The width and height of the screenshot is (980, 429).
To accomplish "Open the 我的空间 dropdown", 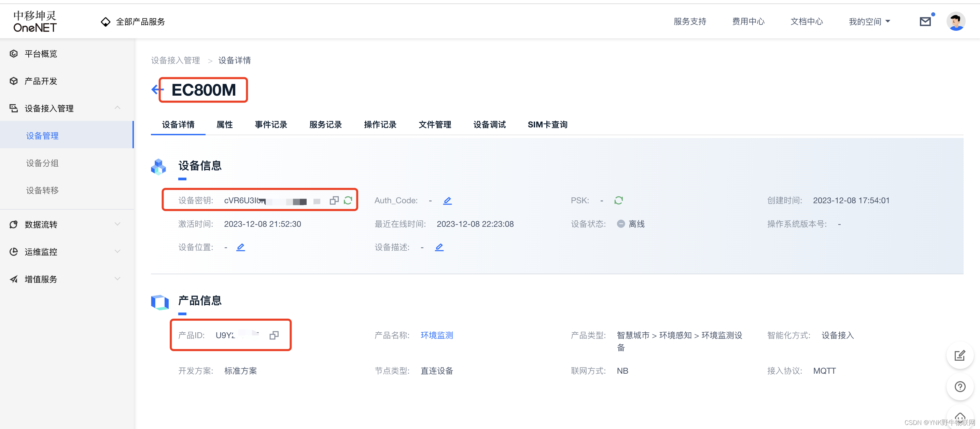I will [869, 22].
